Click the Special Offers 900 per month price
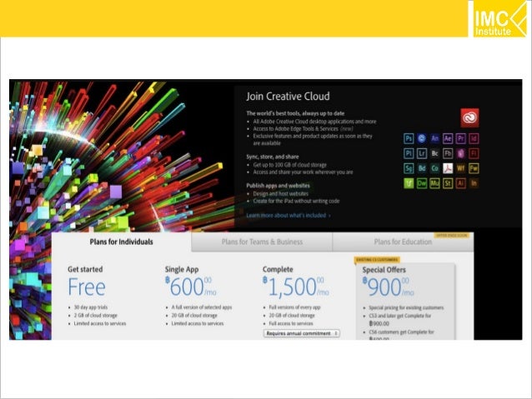The height and width of the screenshot is (399, 532). (388, 287)
